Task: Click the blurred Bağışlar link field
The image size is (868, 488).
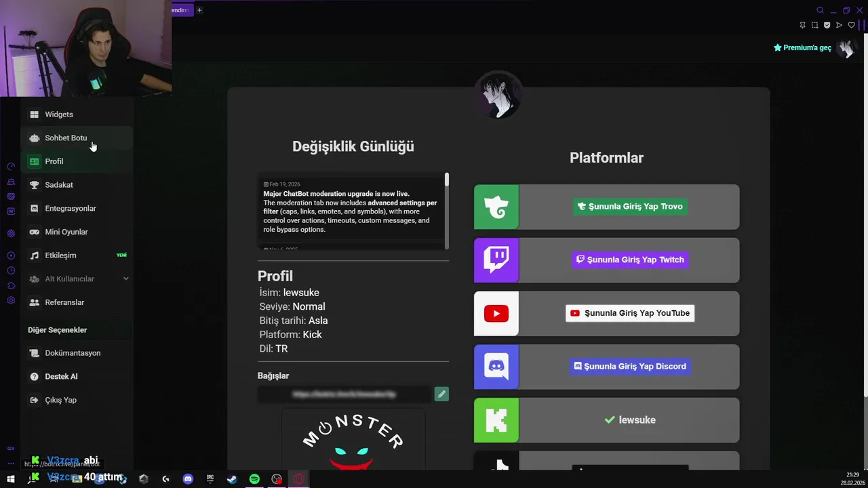Action: click(344, 394)
